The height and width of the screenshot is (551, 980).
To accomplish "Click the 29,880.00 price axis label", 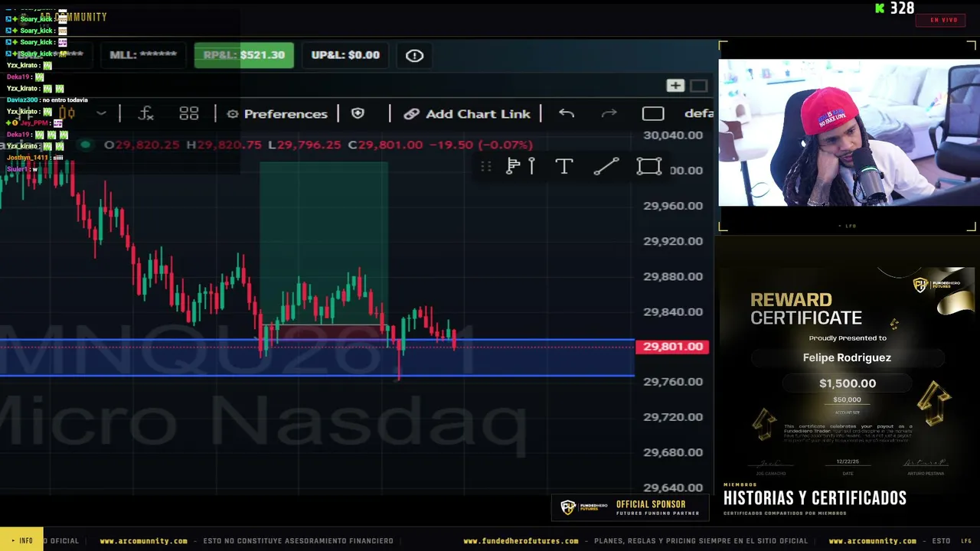I will point(673,276).
